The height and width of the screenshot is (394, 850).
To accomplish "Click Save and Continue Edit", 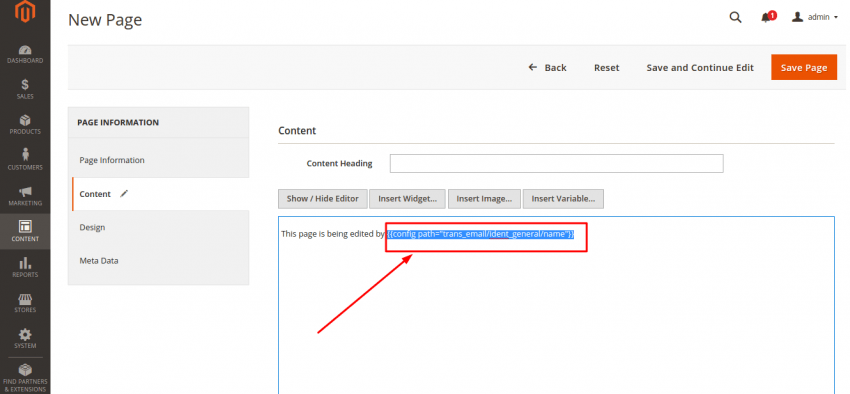I will click(x=700, y=68).
